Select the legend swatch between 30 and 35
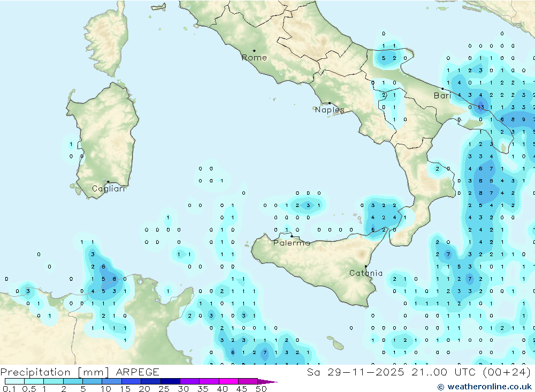The height and width of the screenshot is (392, 535). (189, 381)
